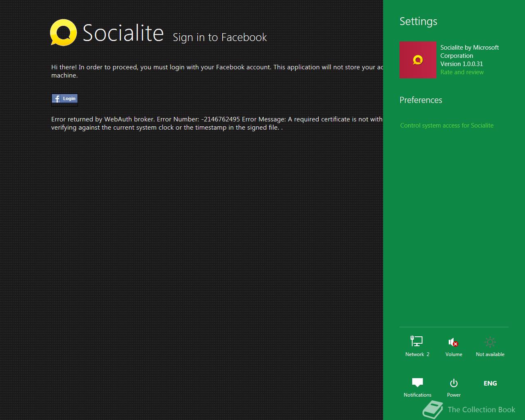Viewport: 525px width, 420px height.
Task: Click the 'Socialite by Microsoft Corporation' text
Action: pos(470,52)
